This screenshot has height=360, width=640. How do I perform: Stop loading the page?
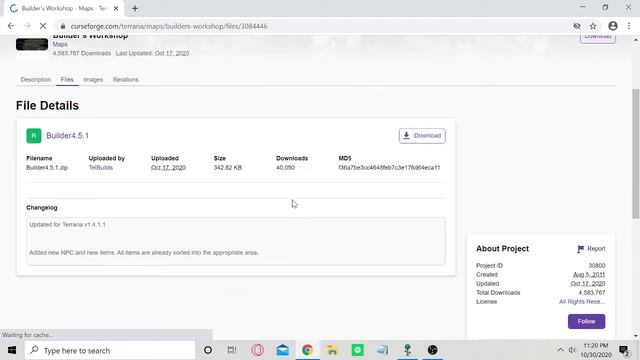coord(43,26)
